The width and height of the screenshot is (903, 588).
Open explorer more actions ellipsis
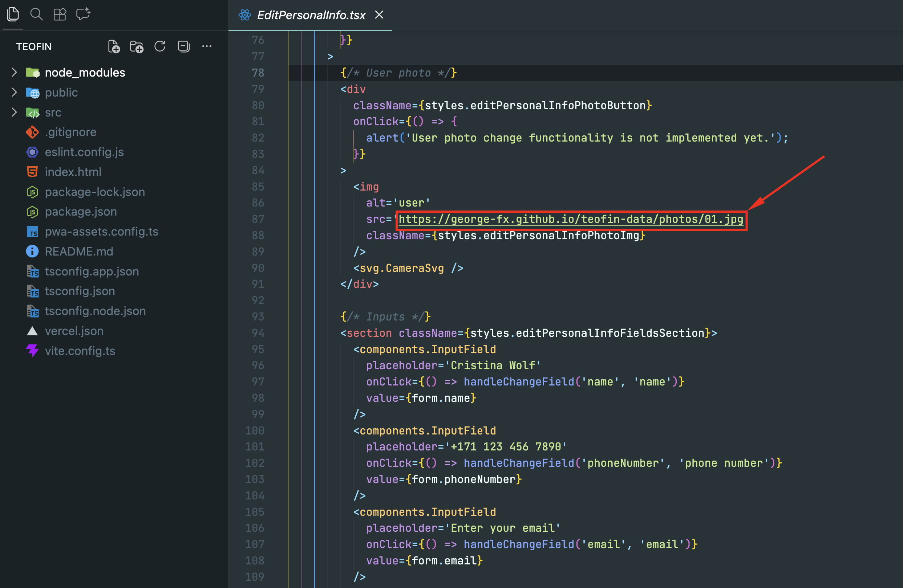coord(207,46)
